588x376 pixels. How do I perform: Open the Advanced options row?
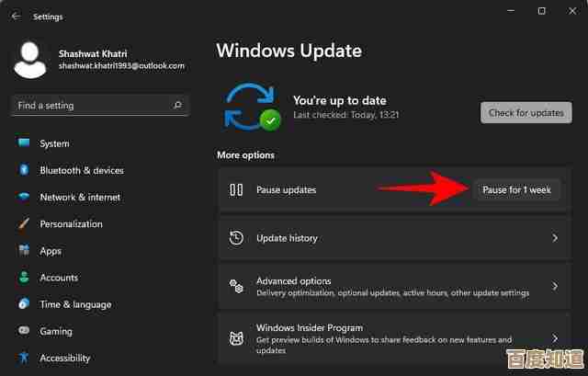(x=395, y=286)
